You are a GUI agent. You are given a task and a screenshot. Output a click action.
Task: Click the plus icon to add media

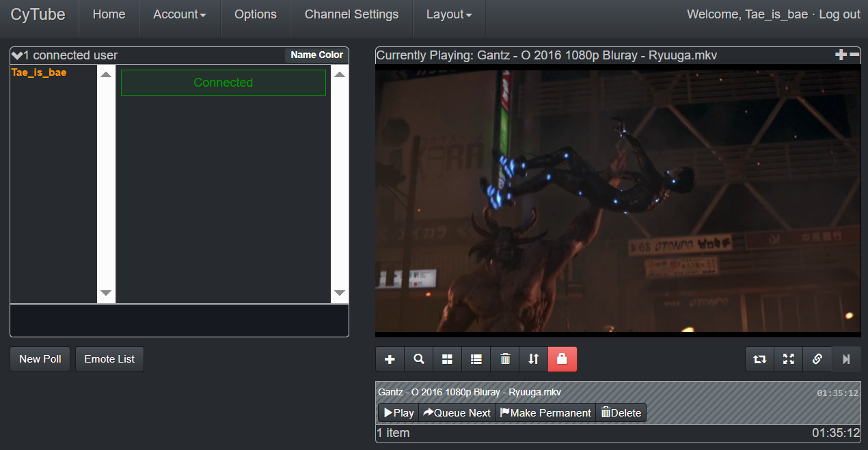pyautogui.click(x=390, y=359)
